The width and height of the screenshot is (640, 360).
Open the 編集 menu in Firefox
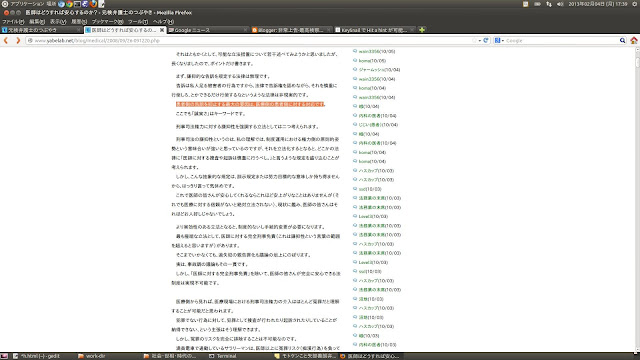point(37,21)
